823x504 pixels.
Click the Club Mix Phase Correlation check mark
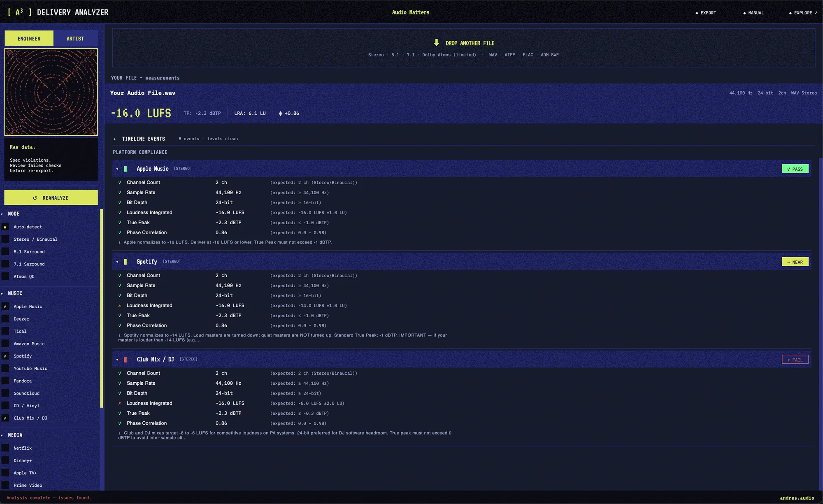coord(120,423)
